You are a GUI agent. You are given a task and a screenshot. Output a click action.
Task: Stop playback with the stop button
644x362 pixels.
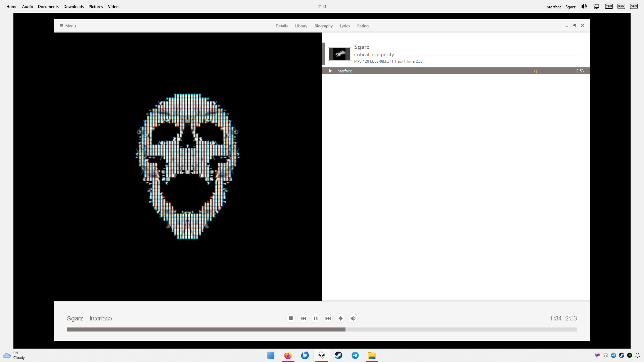pos(291,318)
